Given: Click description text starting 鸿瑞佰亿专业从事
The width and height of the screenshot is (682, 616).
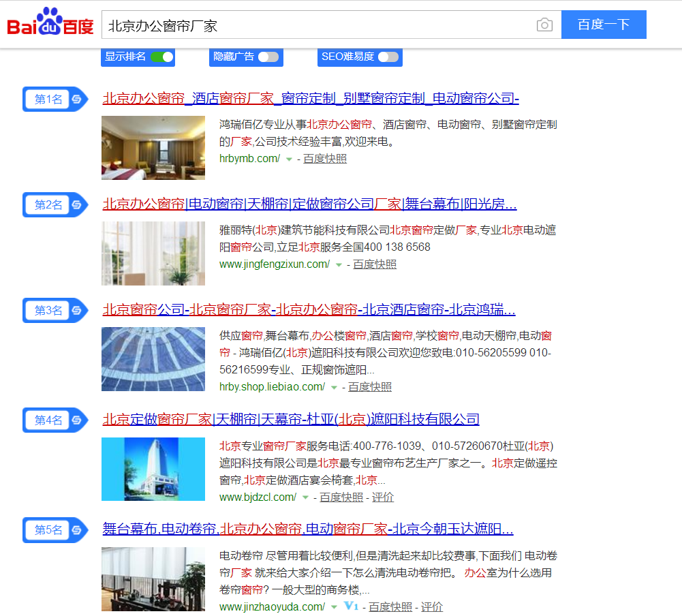Looking at the screenshot, I should click(x=388, y=133).
